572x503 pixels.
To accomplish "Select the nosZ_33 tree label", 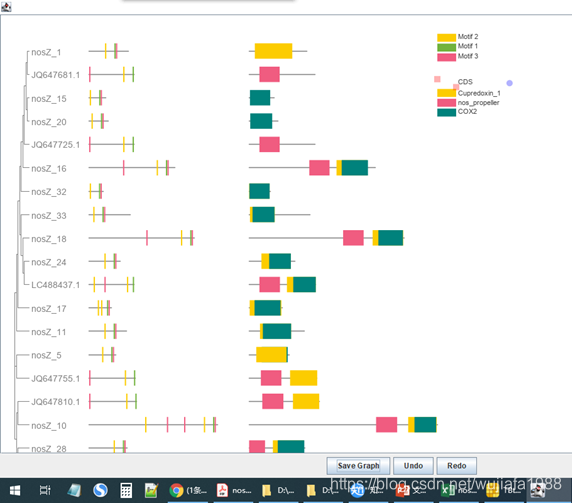I will [49, 216].
